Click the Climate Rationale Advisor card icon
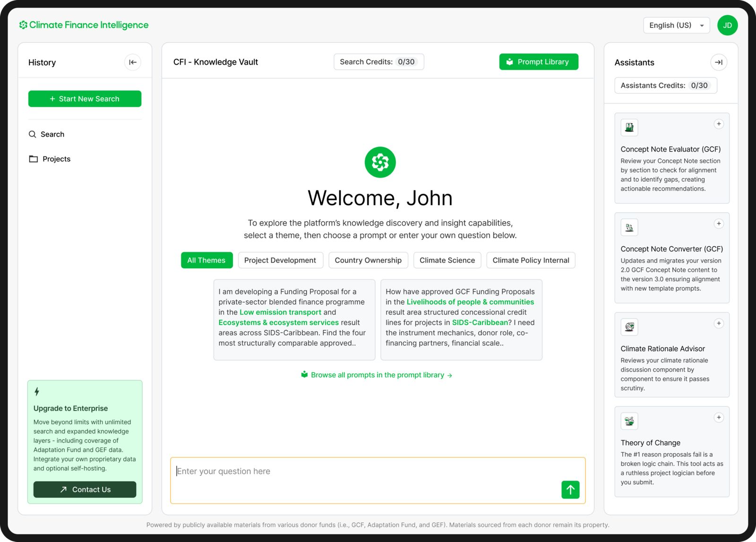 (629, 327)
